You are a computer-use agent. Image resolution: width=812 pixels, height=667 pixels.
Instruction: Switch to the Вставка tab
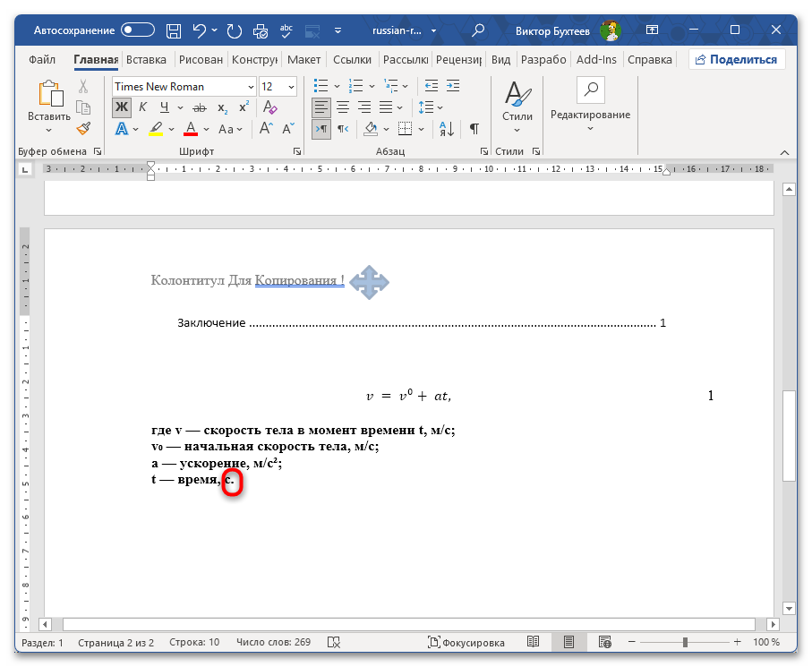[146, 60]
